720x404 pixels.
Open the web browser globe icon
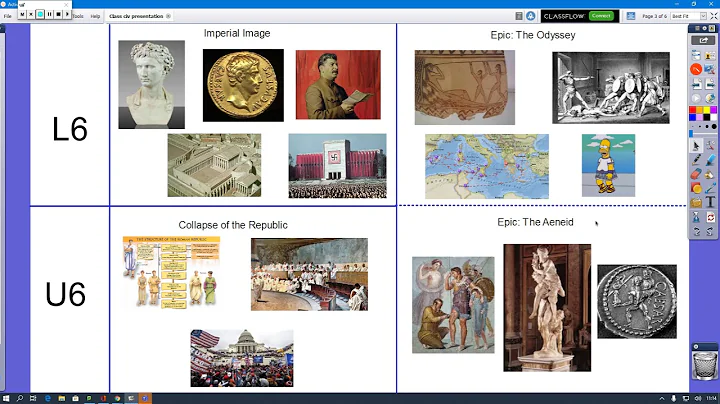710,98
